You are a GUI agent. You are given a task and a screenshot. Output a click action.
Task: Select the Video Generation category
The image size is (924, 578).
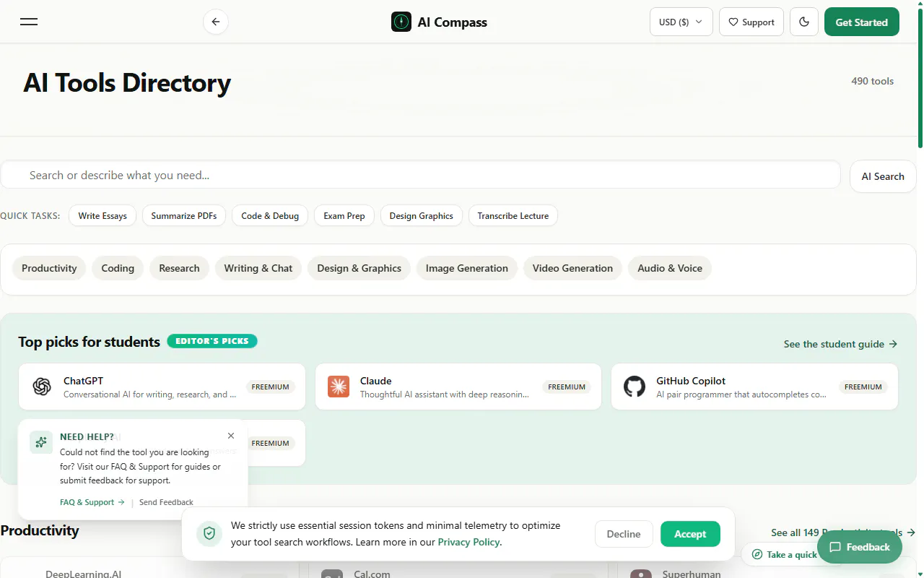[572, 268]
